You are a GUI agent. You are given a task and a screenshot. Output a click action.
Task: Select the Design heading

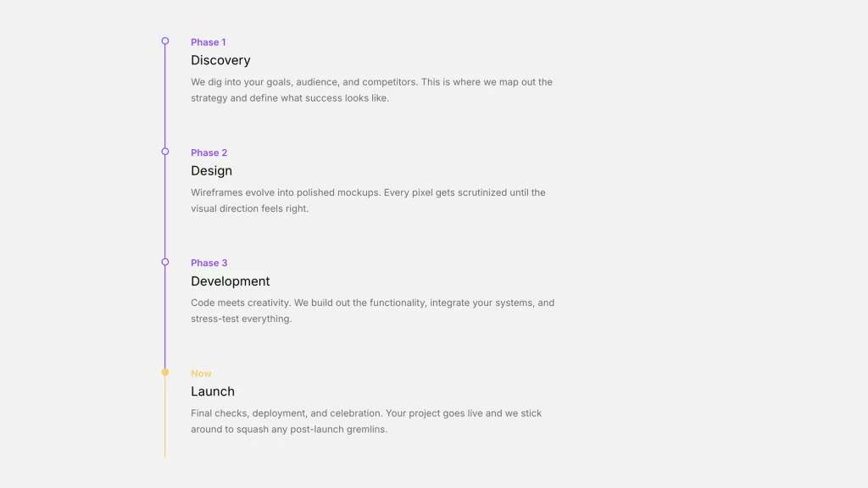211,171
